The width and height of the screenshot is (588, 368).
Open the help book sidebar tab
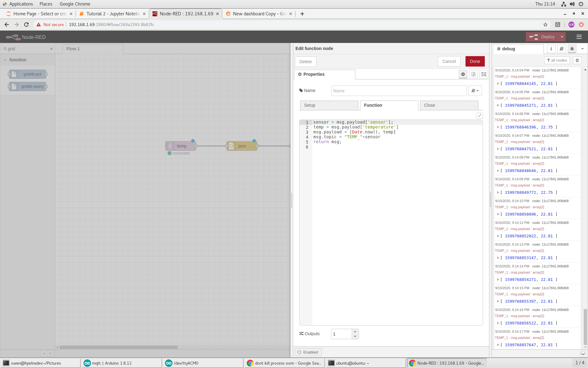561,49
